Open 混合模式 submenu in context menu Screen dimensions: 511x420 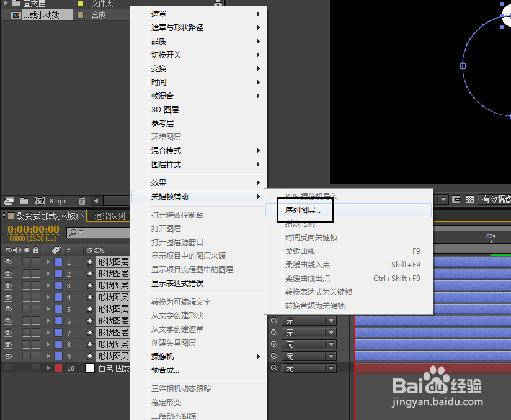click(x=198, y=151)
